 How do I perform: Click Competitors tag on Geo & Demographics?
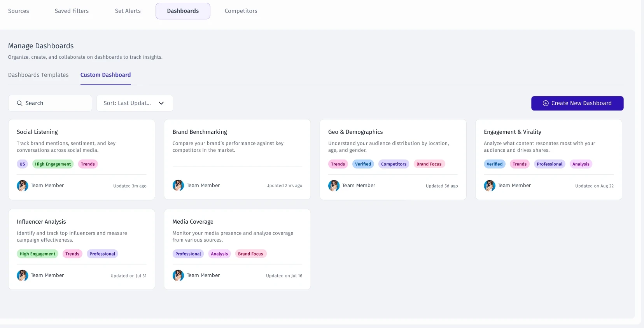[394, 164]
